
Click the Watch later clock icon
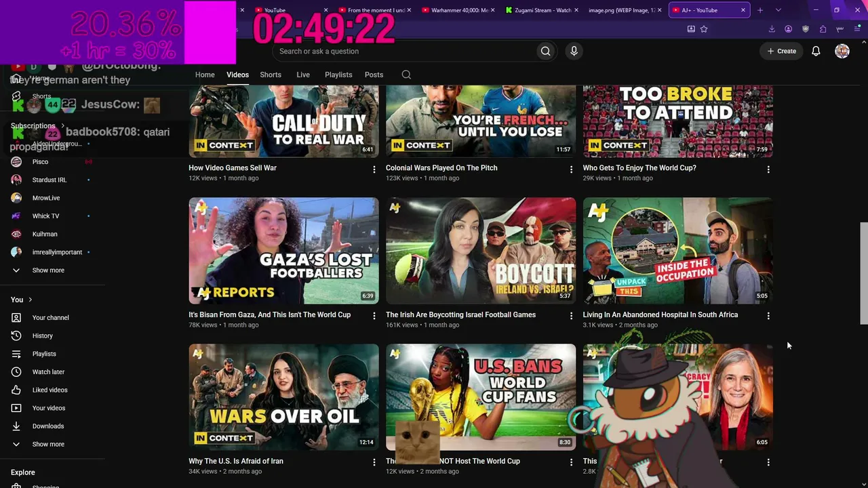(x=16, y=372)
